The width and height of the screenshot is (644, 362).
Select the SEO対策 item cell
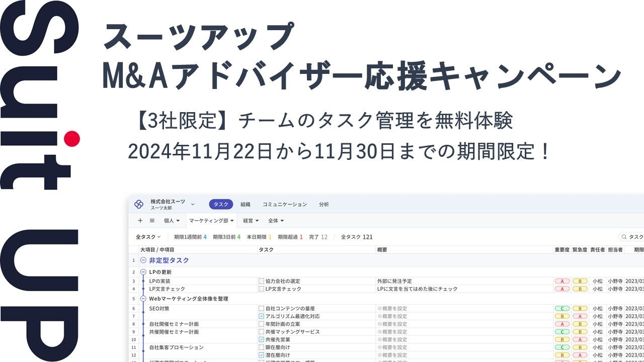tap(159, 309)
